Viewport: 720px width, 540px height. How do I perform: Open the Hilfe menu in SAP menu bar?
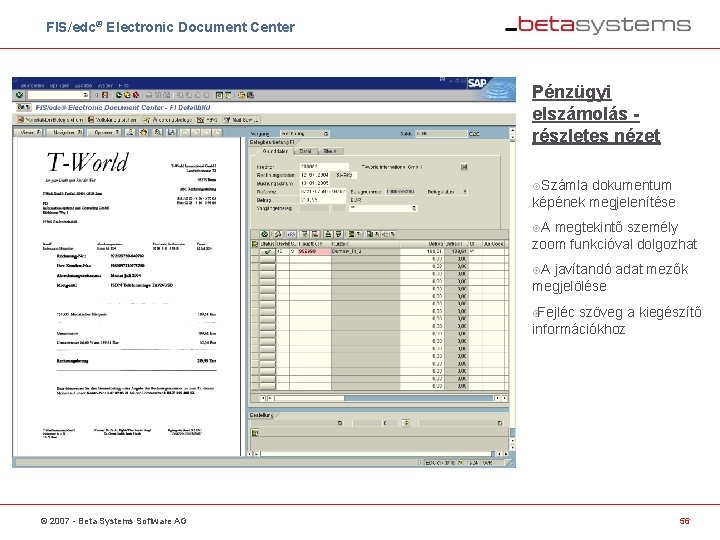click(x=124, y=85)
